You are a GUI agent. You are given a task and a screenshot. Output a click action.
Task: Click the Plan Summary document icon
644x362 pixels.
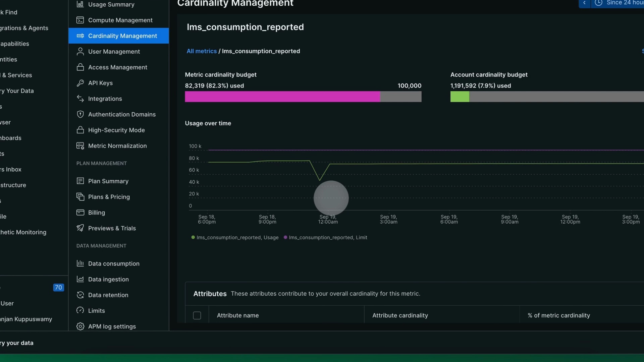pyautogui.click(x=80, y=181)
